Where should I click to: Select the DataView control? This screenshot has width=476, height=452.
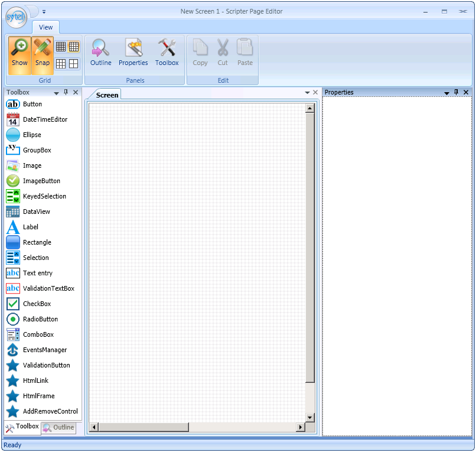pyautogui.click(x=43, y=212)
